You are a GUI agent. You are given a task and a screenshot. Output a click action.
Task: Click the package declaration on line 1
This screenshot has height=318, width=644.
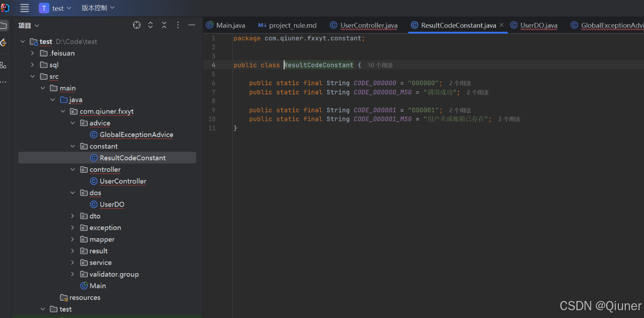[299, 38]
